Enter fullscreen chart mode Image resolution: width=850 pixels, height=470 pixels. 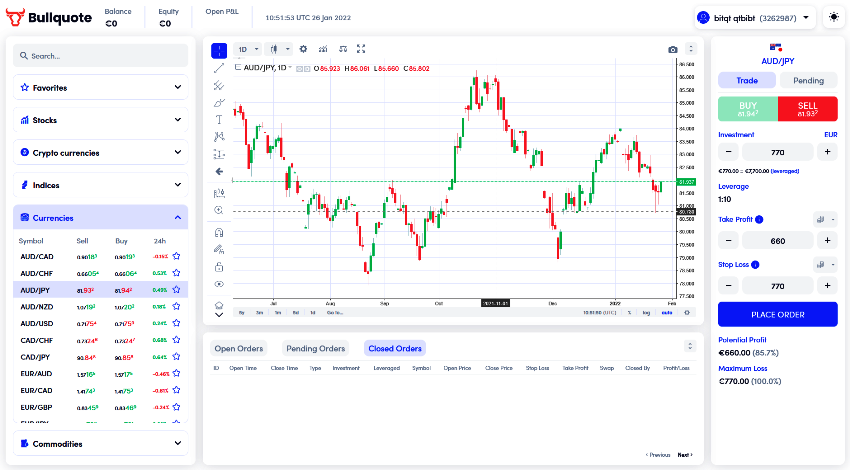pyautogui.click(x=361, y=49)
